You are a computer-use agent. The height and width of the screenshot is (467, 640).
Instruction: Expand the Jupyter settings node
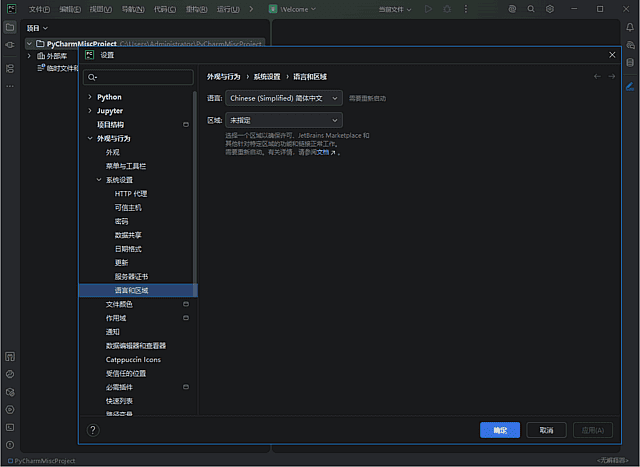click(89, 111)
